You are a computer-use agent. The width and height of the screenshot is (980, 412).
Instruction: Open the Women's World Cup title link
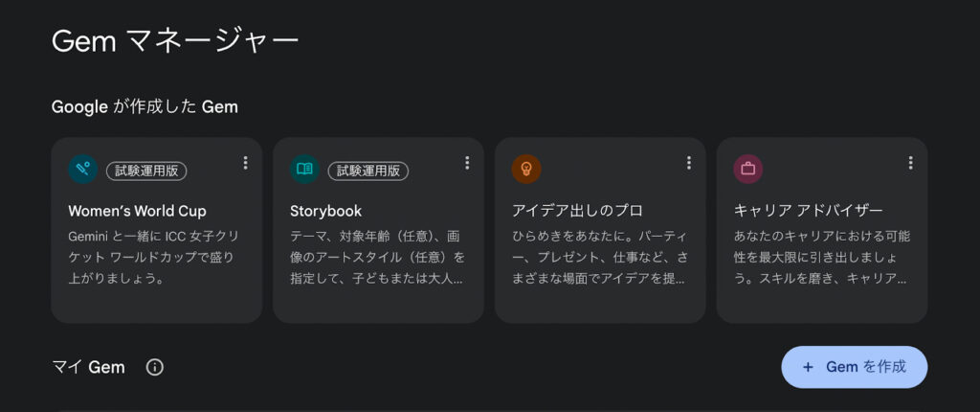(x=137, y=211)
